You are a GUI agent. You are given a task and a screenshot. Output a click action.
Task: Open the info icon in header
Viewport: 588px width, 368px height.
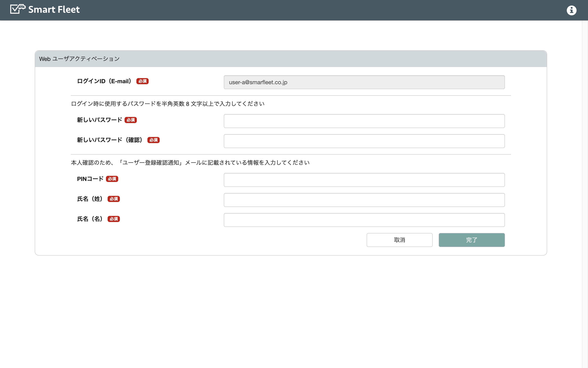(571, 10)
